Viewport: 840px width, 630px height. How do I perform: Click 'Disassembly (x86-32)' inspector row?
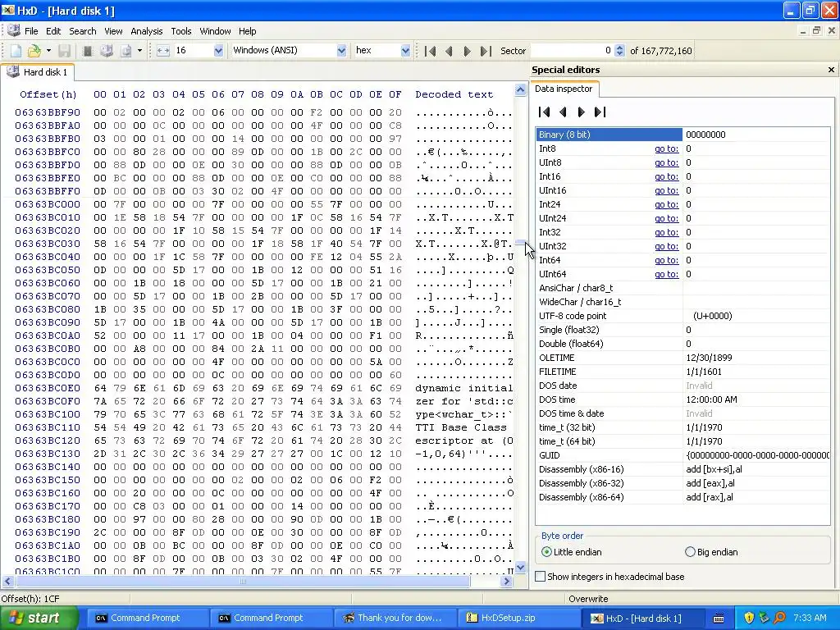click(682, 482)
